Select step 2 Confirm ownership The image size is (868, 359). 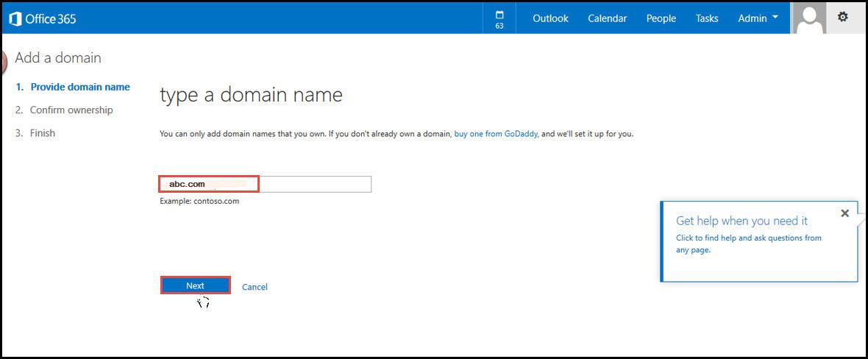(x=64, y=110)
